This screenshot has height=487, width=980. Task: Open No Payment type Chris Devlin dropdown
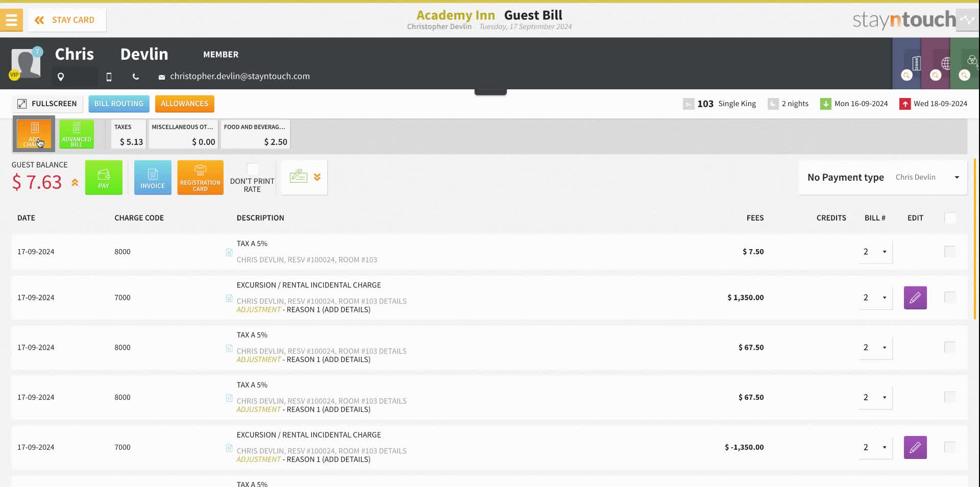tap(883, 177)
